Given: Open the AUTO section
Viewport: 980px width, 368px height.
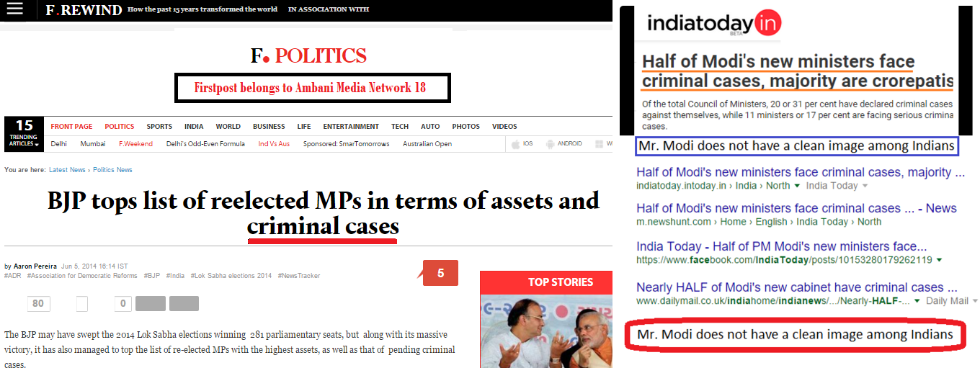Looking at the screenshot, I should [430, 127].
